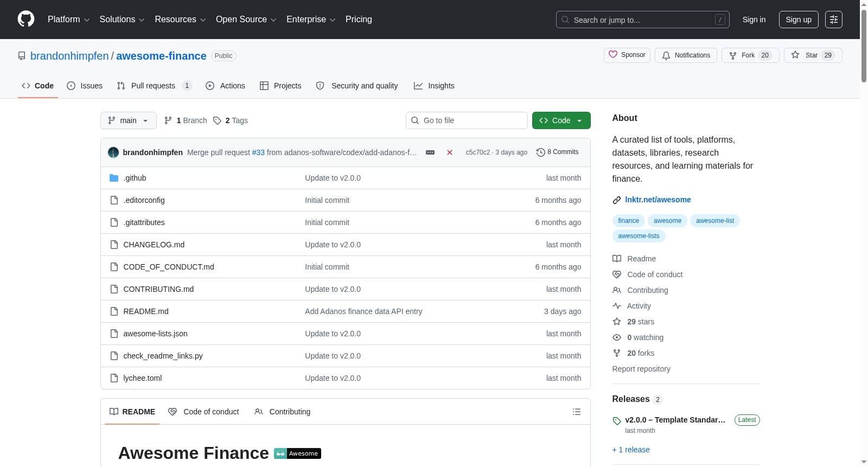View repository Activity

(639, 306)
